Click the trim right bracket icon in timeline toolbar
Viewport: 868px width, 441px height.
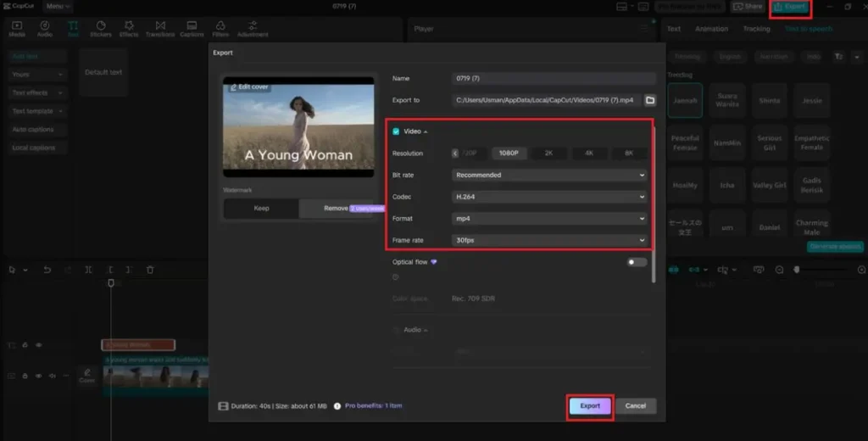[x=129, y=270]
